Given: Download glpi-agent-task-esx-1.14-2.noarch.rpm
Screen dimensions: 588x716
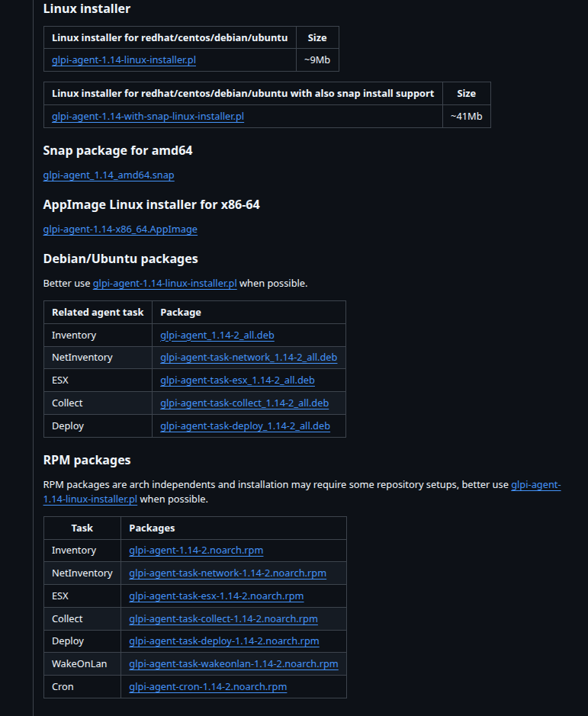Looking at the screenshot, I should pyautogui.click(x=216, y=596).
